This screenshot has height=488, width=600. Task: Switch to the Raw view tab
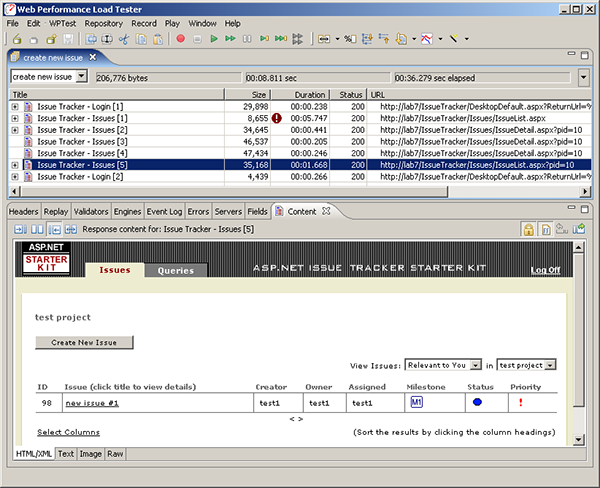[115, 454]
